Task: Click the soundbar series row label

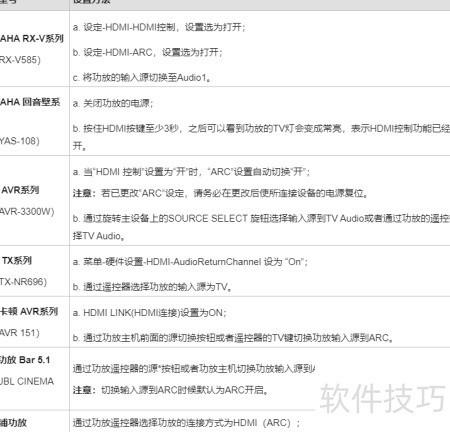Action: (30, 102)
